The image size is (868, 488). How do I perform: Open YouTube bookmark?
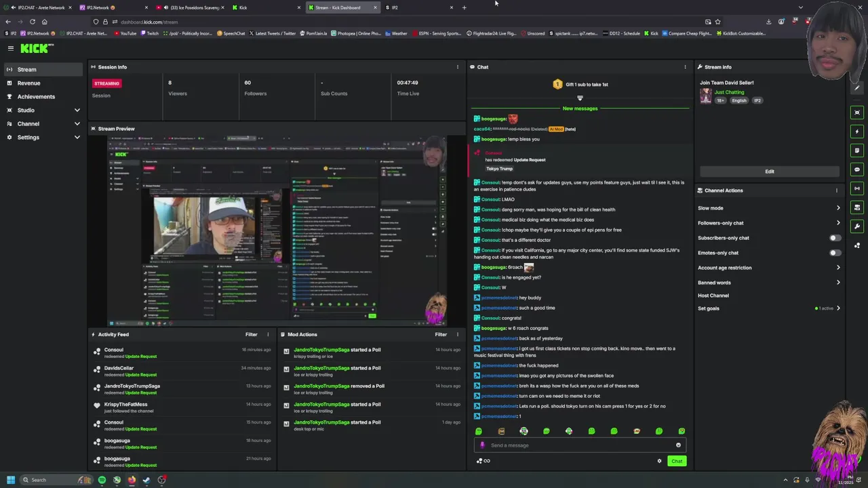pyautogui.click(x=125, y=33)
